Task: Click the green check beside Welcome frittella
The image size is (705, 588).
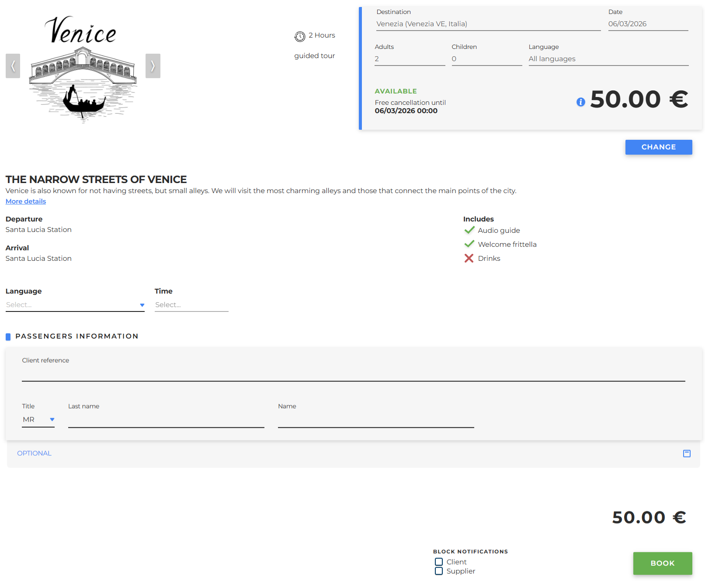Action: click(469, 244)
